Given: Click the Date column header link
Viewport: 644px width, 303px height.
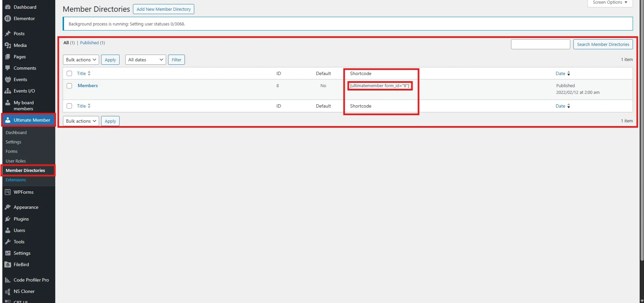Looking at the screenshot, I should coord(560,73).
